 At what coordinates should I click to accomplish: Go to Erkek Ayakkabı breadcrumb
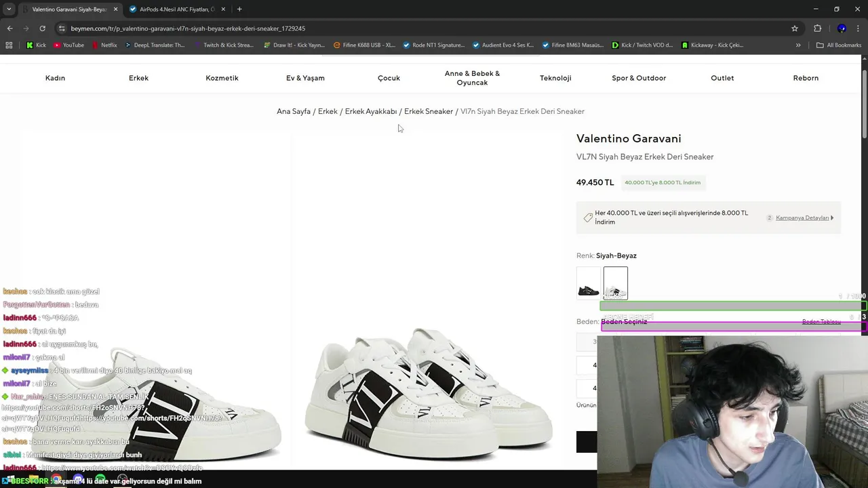[x=371, y=111]
